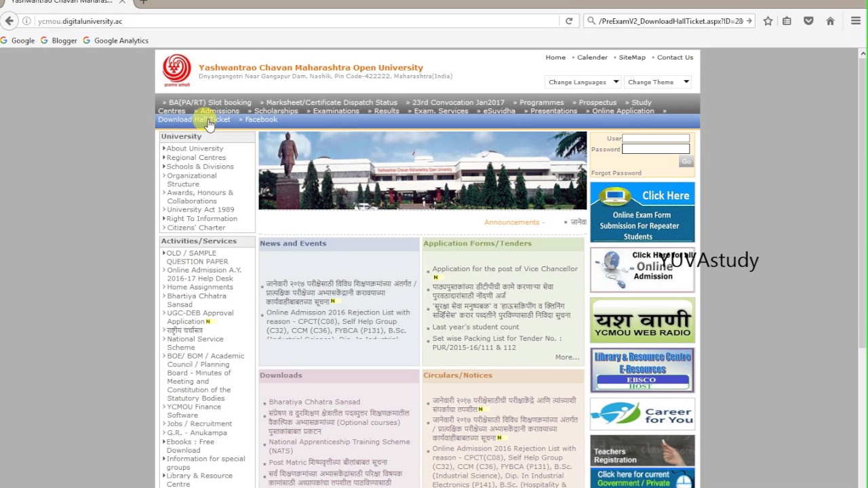Click More... in Application Forms/Tenders

[x=567, y=357]
